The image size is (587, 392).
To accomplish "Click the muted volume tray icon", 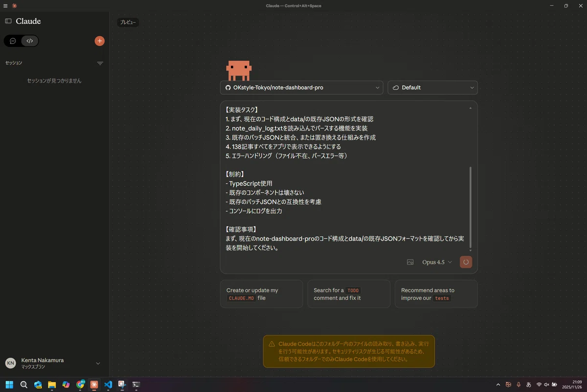I will point(547,385).
